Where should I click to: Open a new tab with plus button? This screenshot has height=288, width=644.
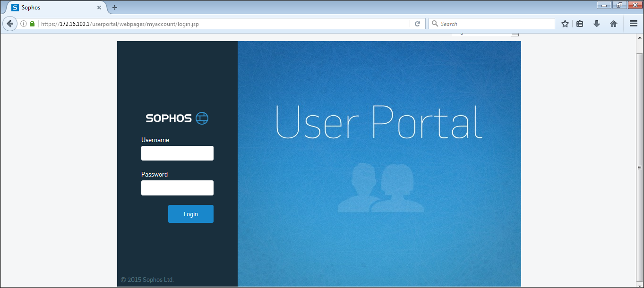(115, 8)
